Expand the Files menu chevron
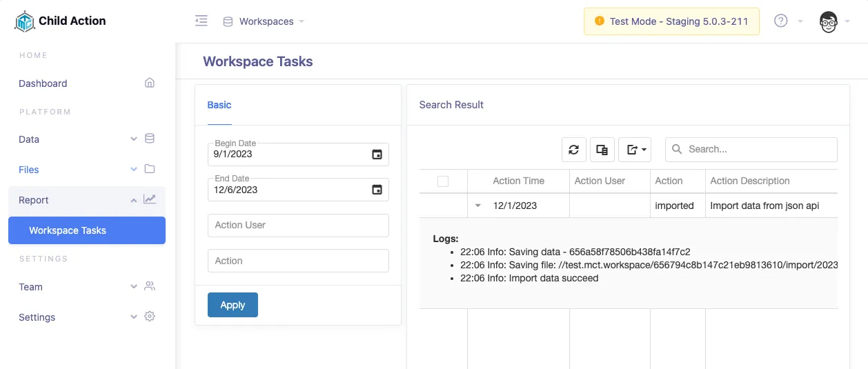Viewport: 868px width, 369px height. [x=134, y=170]
